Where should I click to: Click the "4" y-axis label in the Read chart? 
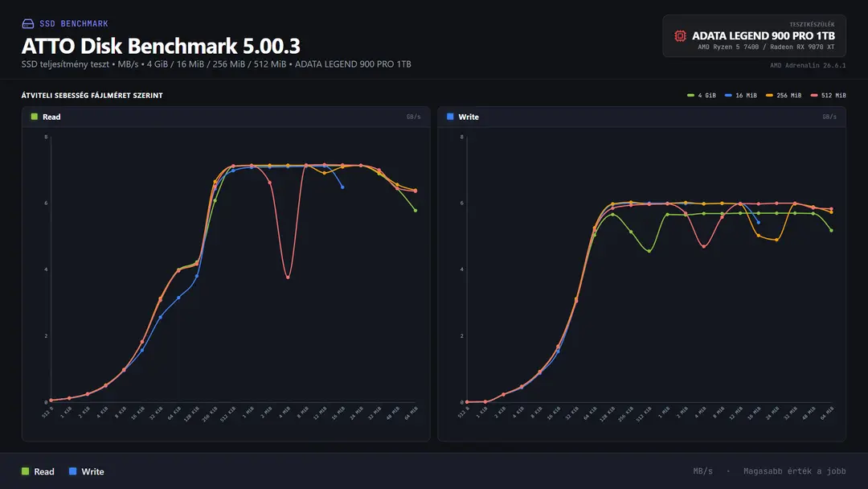46,269
